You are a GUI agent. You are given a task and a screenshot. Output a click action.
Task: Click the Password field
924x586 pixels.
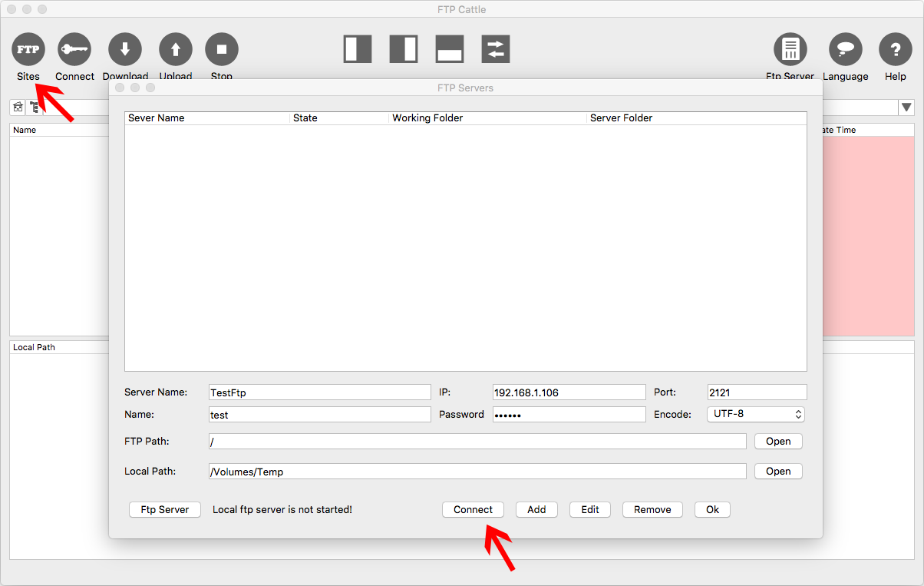pyautogui.click(x=569, y=414)
